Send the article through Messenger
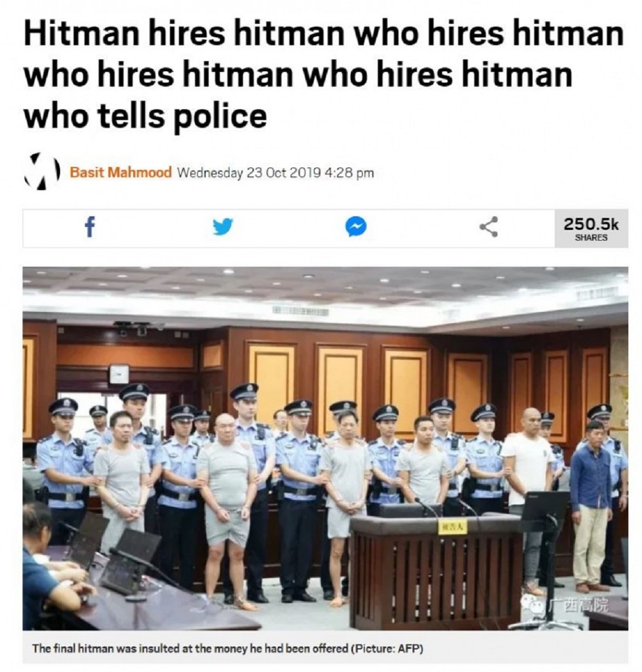This screenshot has width=642, height=672. click(x=356, y=227)
